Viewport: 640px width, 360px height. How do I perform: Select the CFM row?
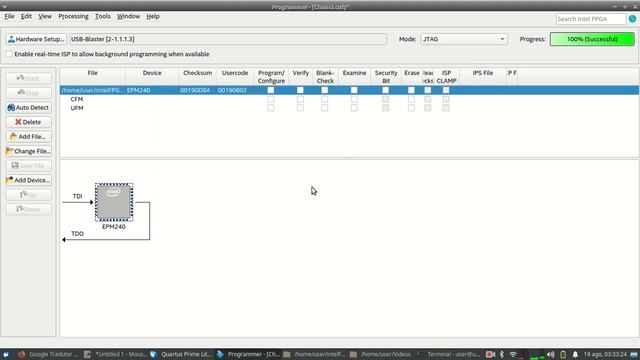coord(77,99)
